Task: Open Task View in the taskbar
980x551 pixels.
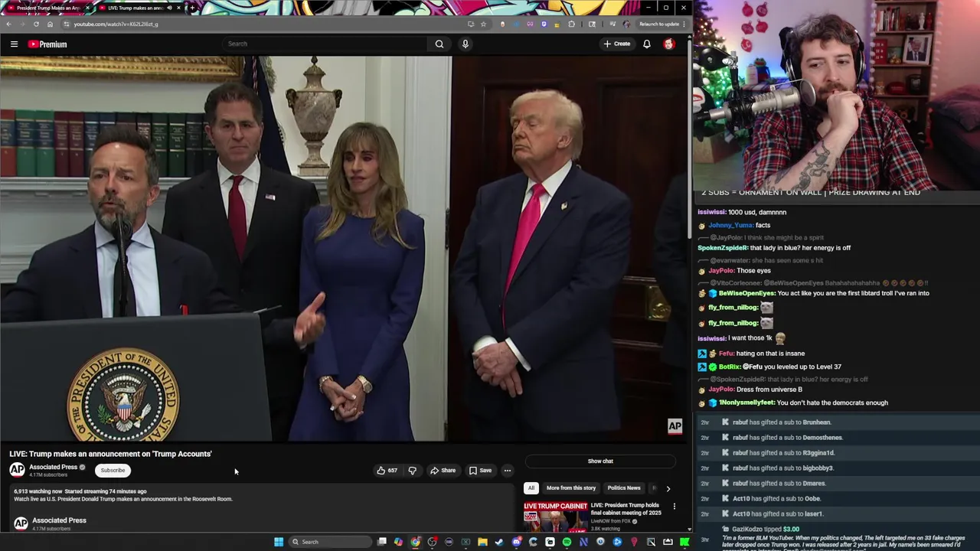Action: (381, 542)
